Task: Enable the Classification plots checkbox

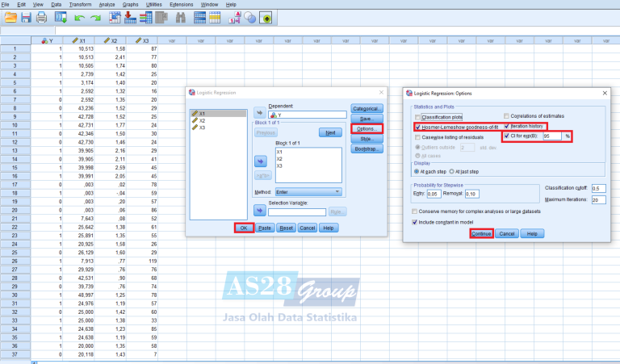Action: (x=417, y=116)
